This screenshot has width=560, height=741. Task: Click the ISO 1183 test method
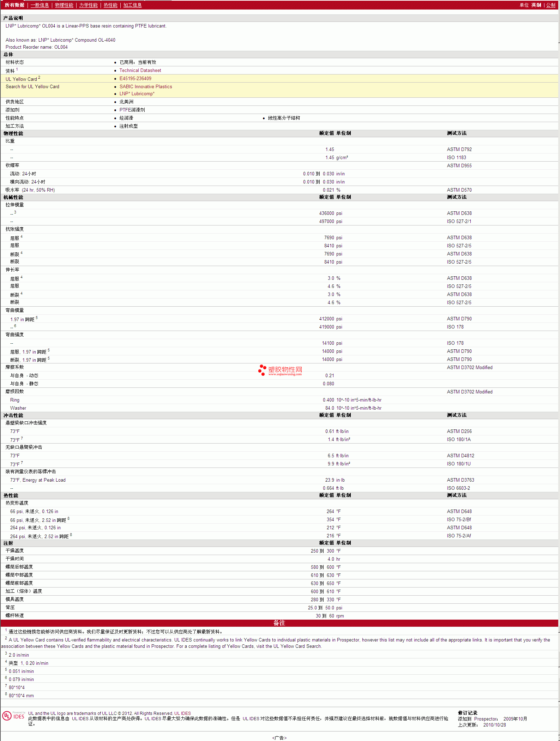[x=456, y=157]
